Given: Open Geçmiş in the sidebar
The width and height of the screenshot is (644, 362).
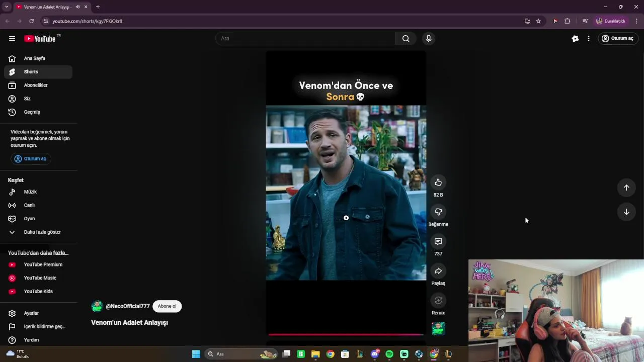Looking at the screenshot, I should point(38,112).
